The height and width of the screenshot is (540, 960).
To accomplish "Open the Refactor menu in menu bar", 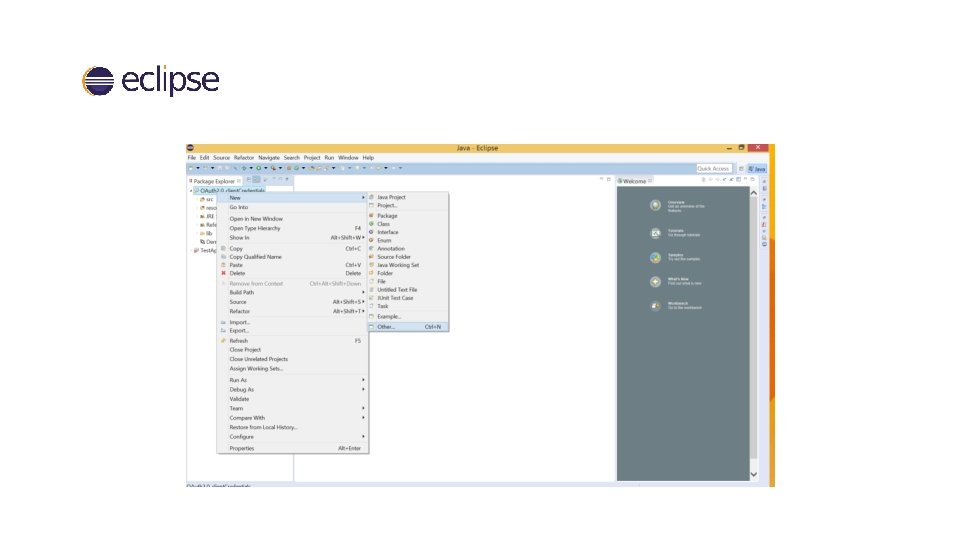I will pyautogui.click(x=244, y=158).
